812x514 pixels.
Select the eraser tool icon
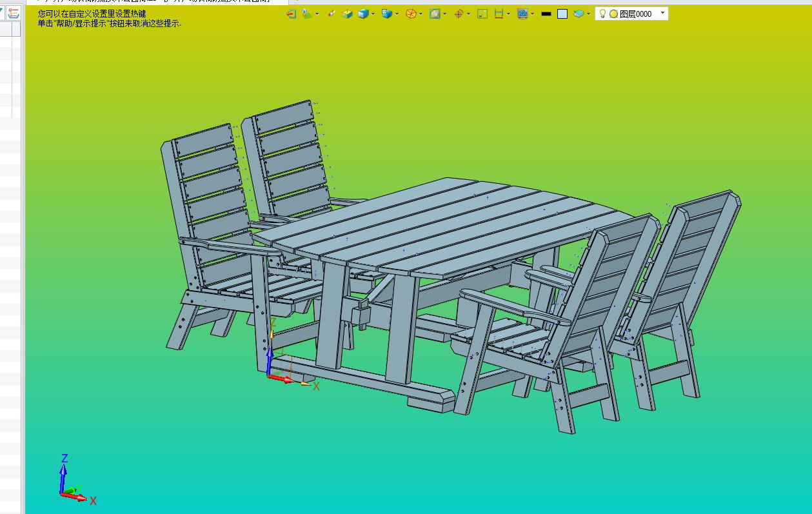click(332, 14)
